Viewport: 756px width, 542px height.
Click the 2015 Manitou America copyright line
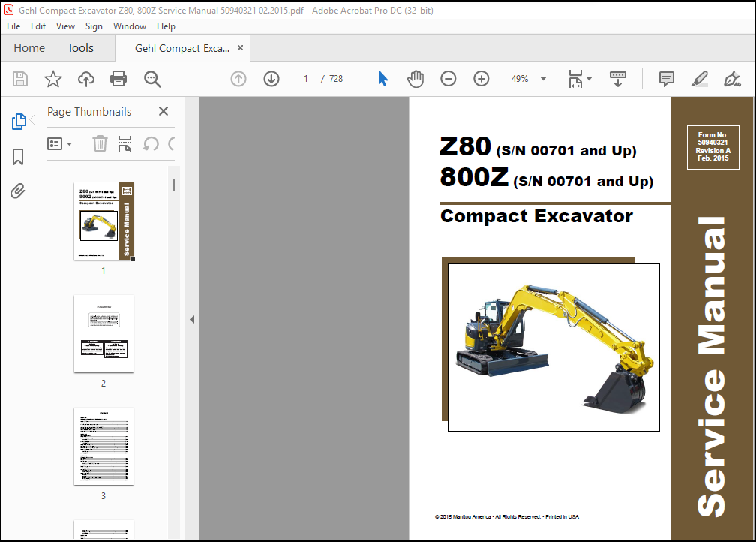(507, 516)
